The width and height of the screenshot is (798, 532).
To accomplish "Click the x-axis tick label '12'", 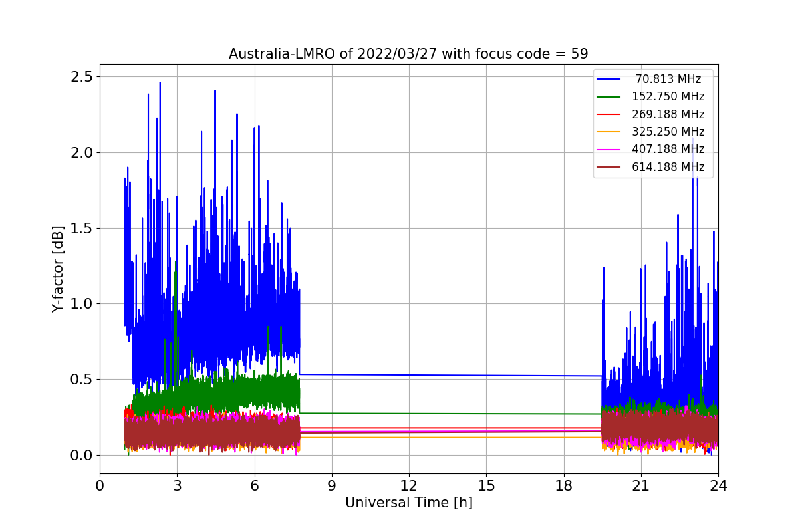I will point(409,485).
